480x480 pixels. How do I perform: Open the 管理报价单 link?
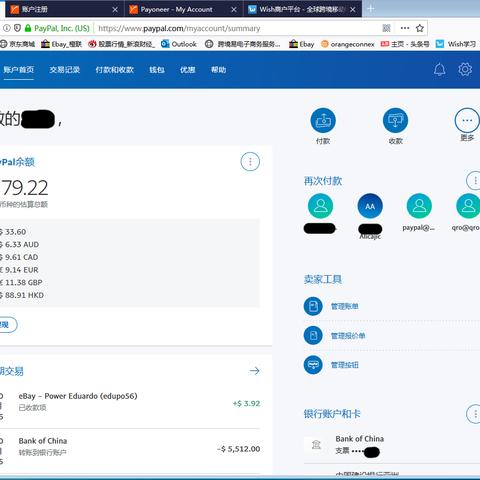pyautogui.click(x=348, y=336)
